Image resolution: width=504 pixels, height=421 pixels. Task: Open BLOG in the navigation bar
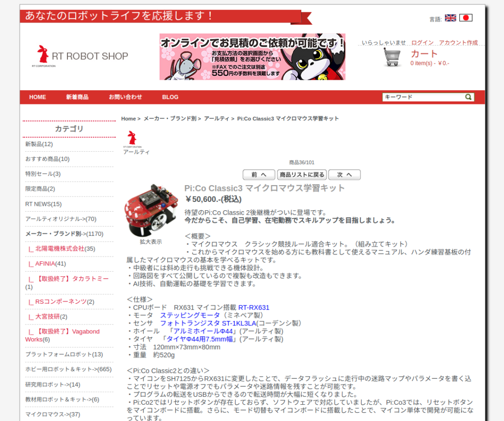click(170, 97)
